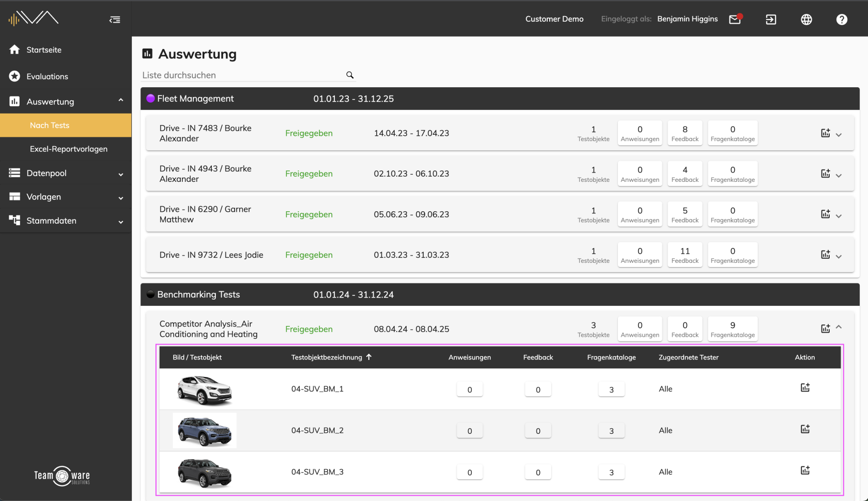
Task: Click the purple dot of Fleet Management
Action: tap(150, 99)
